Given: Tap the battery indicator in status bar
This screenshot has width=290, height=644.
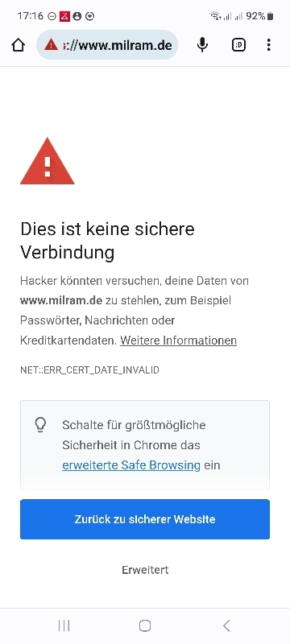Looking at the screenshot, I should point(270,16).
